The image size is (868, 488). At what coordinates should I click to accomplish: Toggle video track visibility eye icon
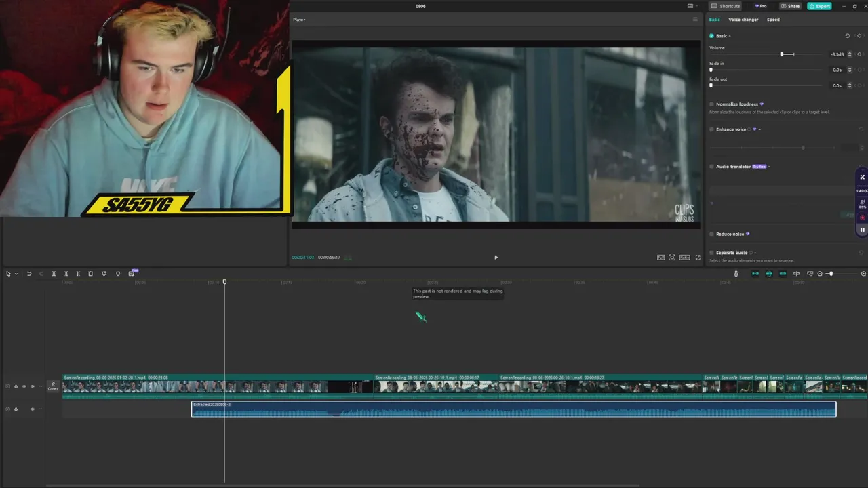pos(24,386)
